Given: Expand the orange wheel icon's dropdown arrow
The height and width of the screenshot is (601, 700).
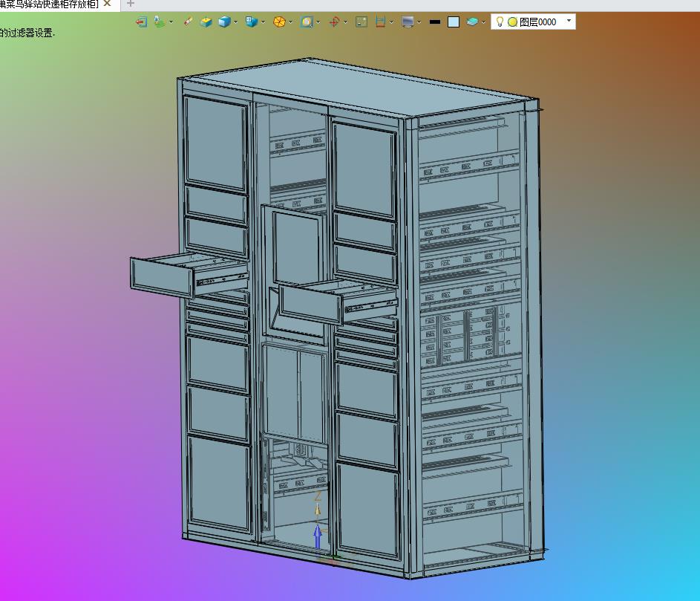Looking at the screenshot, I should point(291,22).
